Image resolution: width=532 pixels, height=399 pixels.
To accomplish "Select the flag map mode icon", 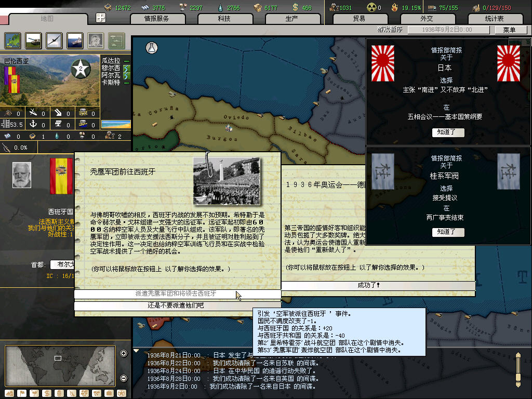I will coord(21,393).
